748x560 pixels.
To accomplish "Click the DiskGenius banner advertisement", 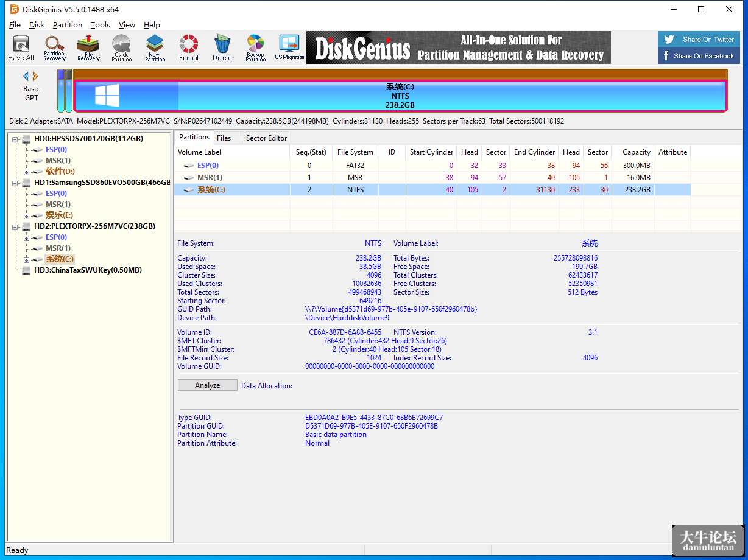I will (x=459, y=48).
